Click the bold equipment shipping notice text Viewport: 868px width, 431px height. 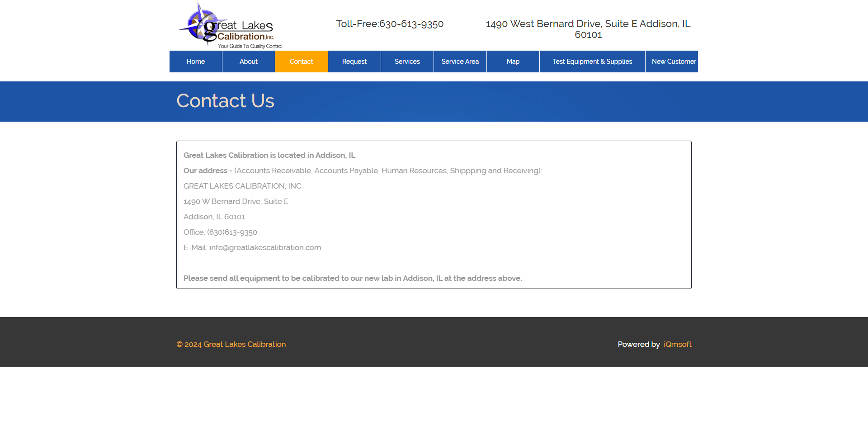353,278
